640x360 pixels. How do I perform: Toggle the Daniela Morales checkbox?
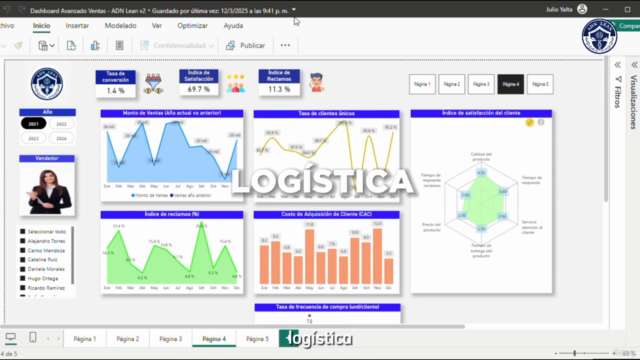[x=23, y=269]
